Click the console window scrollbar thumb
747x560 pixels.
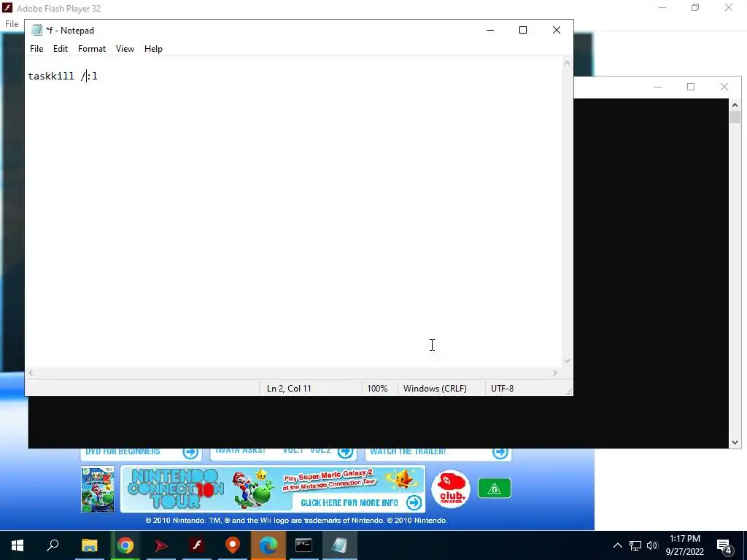(x=735, y=117)
